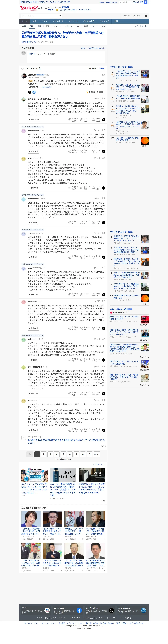Share the expert comment on Facebook
This screenshot has width=168, height=644.
pyautogui.click(x=34, y=92)
